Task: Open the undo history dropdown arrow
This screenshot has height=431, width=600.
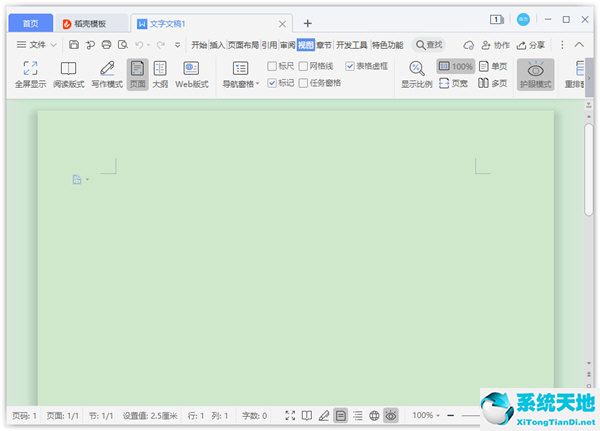Action: tap(148, 45)
